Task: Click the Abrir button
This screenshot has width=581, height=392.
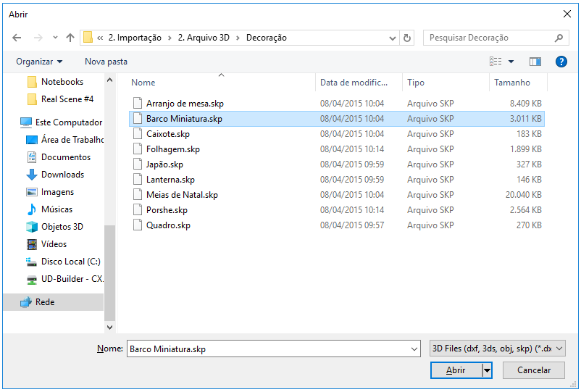Action: click(x=456, y=370)
